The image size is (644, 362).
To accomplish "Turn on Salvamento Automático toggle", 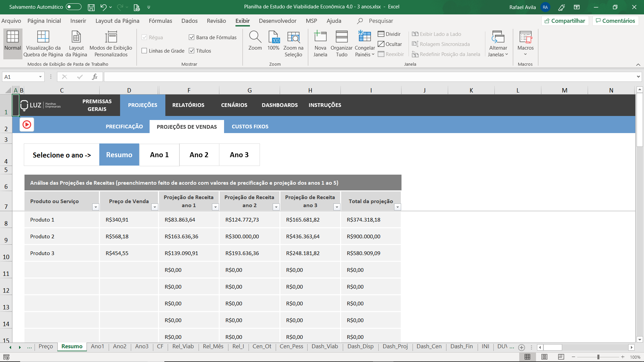I will pos(73,7).
